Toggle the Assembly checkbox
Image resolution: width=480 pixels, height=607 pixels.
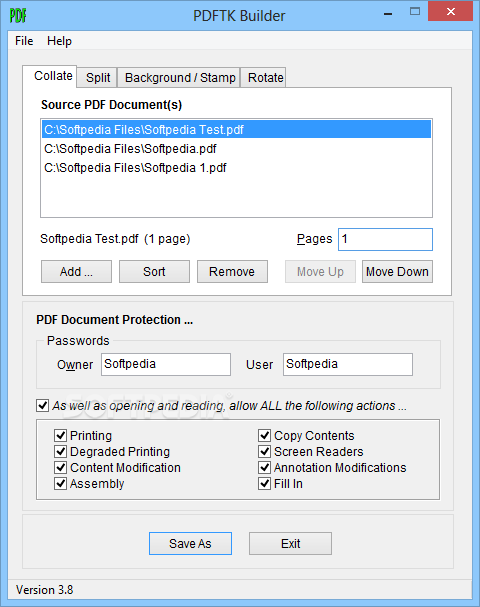[60, 484]
